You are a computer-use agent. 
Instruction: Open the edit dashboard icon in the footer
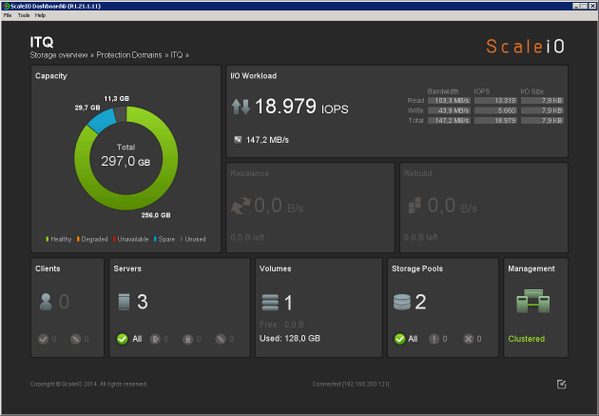pyautogui.click(x=561, y=384)
